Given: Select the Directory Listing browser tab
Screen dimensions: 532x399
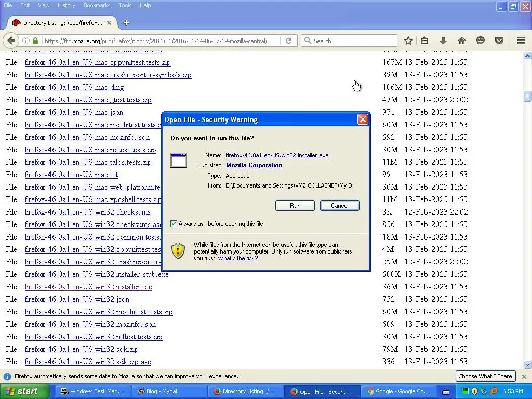Looking at the screenshot, I should tap(61, 23).
